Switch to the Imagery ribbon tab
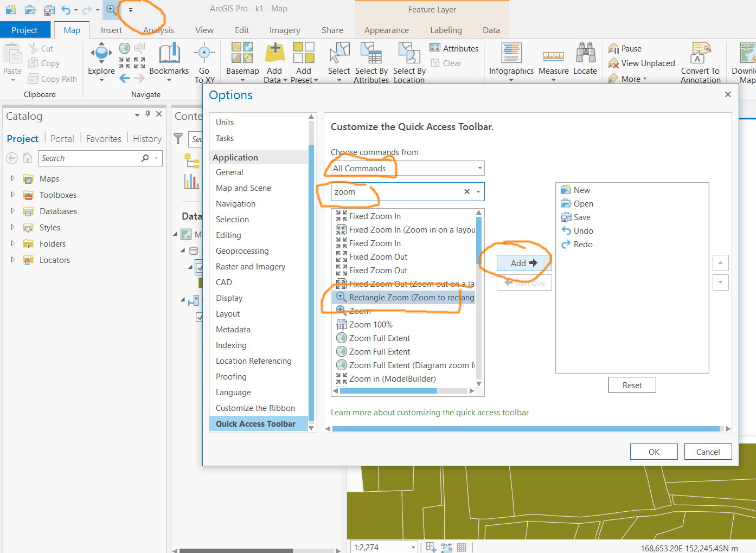The width and height of the screenshot is (756, 553). pyautogui.click(x=285, y=30)
